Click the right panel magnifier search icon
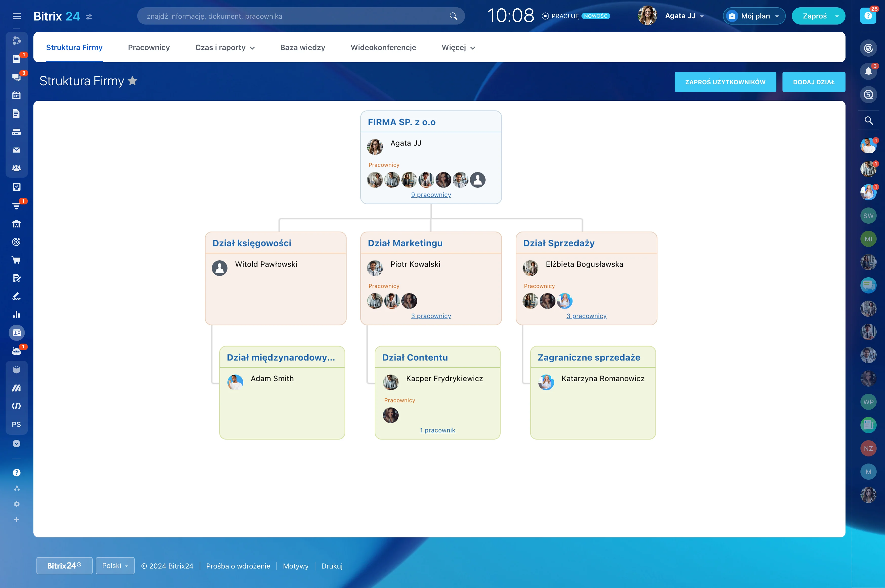Image resolution: width=885 pixels, height=588 pixels. pyautogui.click(x=869, y=121)
